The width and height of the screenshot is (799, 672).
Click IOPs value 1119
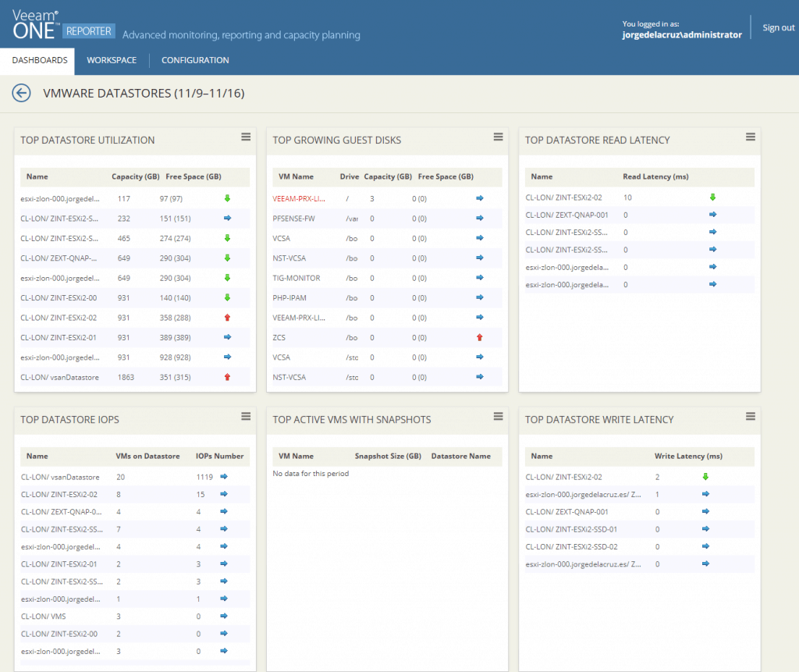(x=204, y=477)
